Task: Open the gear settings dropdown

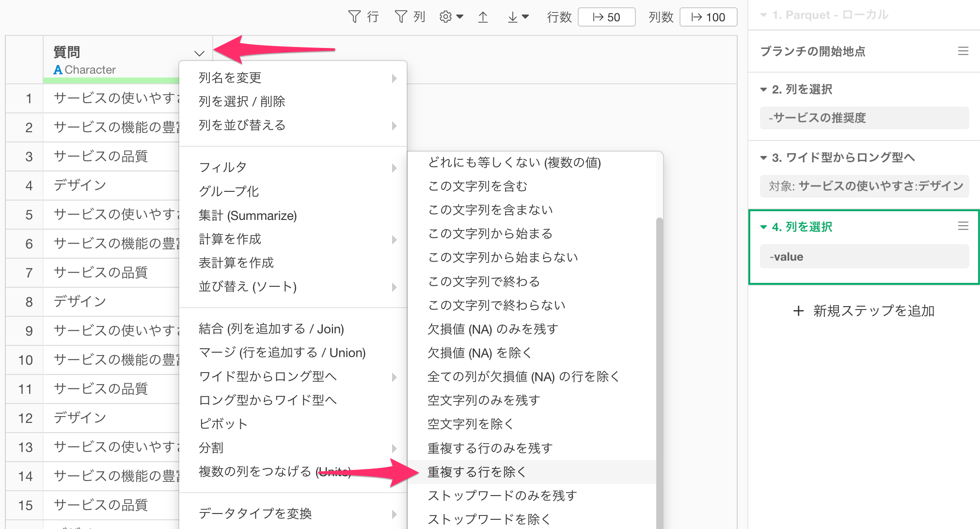Action: click(x=451, y=17)
